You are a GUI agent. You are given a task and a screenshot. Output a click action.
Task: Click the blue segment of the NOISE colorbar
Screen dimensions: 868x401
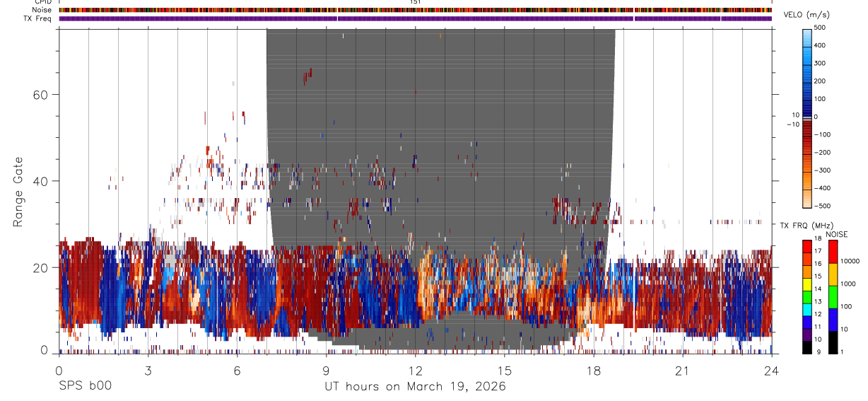tap(833, 319)
